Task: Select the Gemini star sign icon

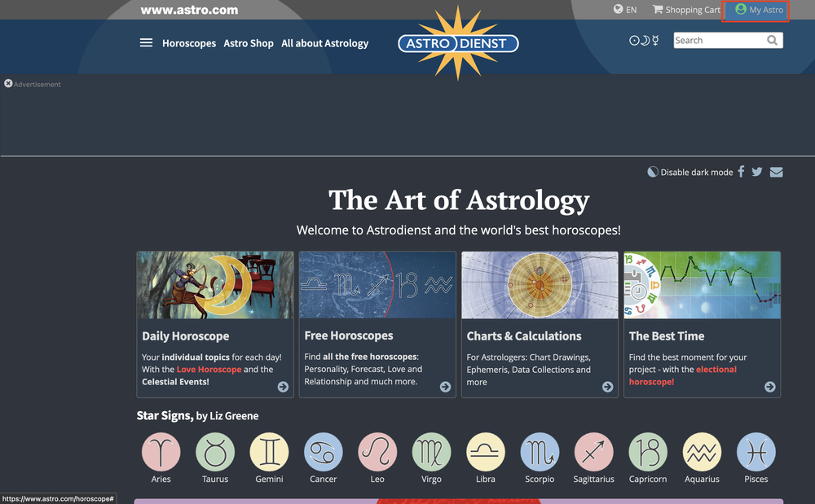Action: (x=269, y=452)
